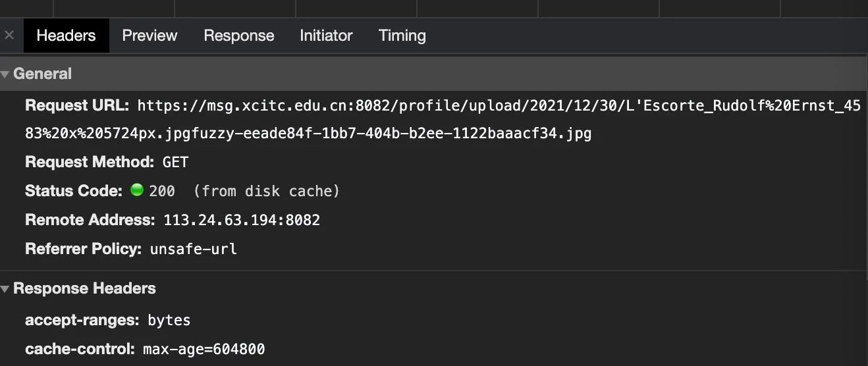868x366 pixels.
Task: Click the cache-control max-age=604800 value
Action: click(204, 349)
